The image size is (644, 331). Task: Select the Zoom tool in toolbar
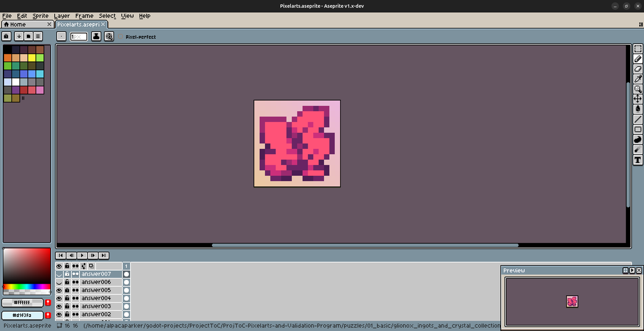pos(638,89)
